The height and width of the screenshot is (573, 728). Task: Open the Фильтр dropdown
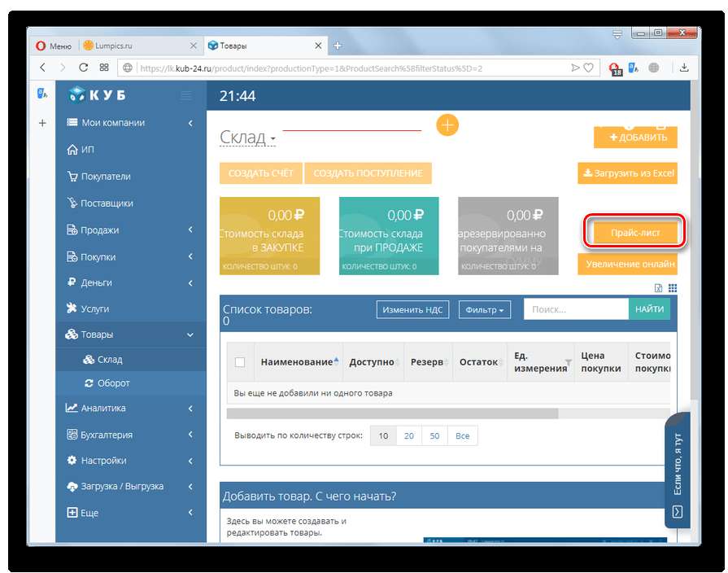click(x=485, y=309)
